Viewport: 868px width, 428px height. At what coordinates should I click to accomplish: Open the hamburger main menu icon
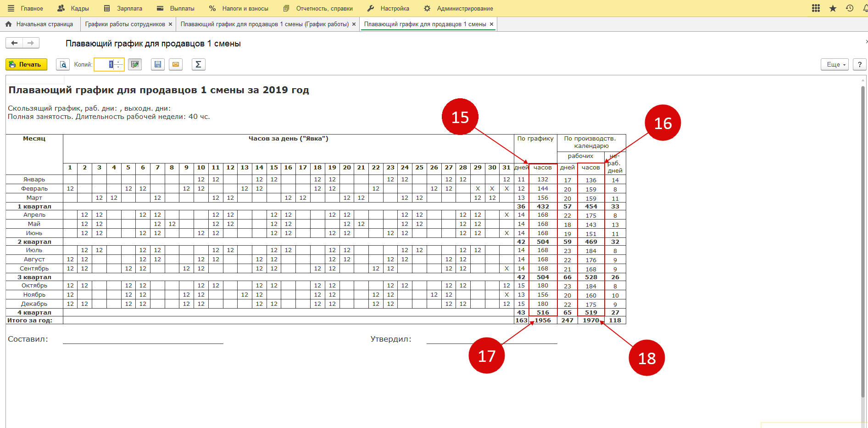11,8
